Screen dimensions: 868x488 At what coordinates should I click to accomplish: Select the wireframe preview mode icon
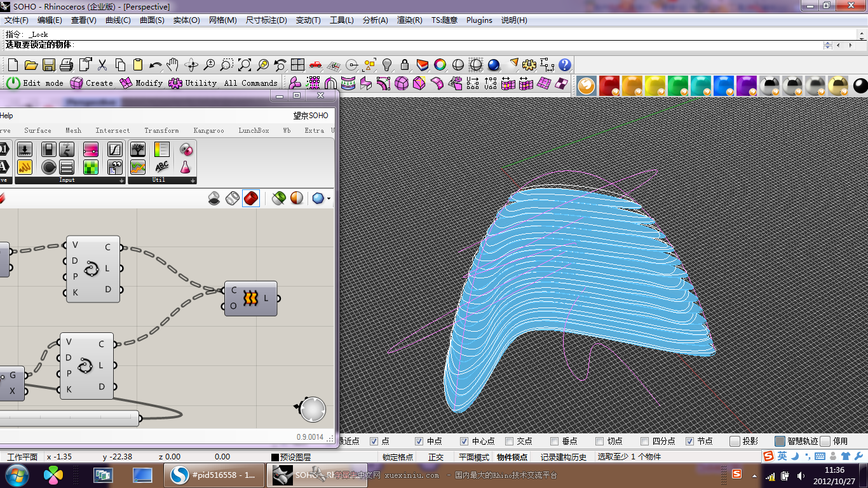click(233, 199)
